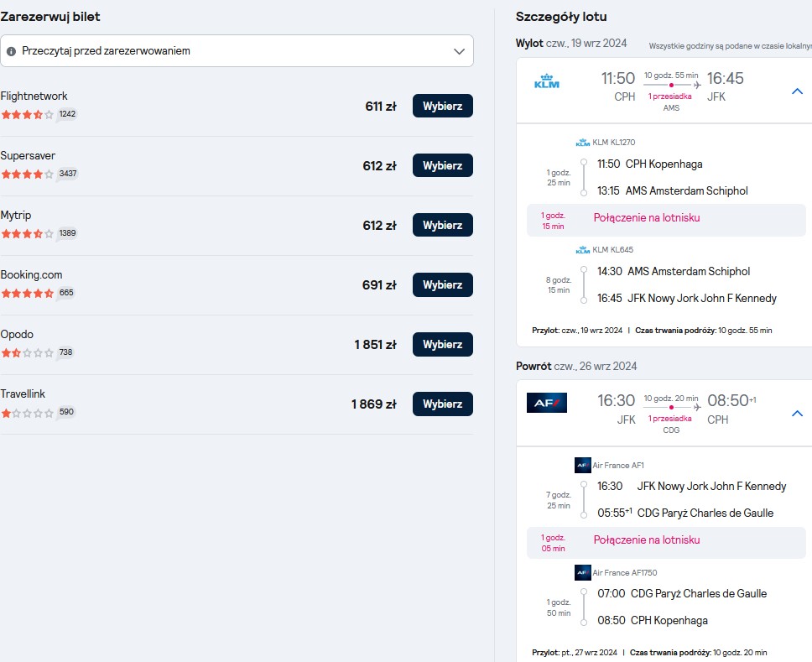Image resolution: width=812 pixels, height=662 pixels.
Task: Click the Air France icon beside AF1750
Action: 583,572
